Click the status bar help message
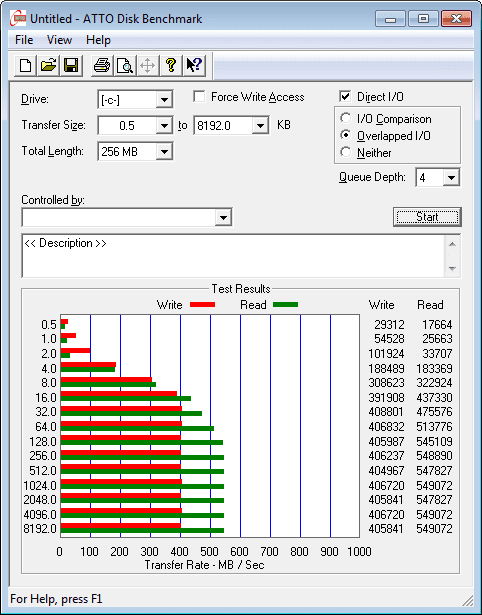The height and width of the screenshot is (615, 482). 56,599
